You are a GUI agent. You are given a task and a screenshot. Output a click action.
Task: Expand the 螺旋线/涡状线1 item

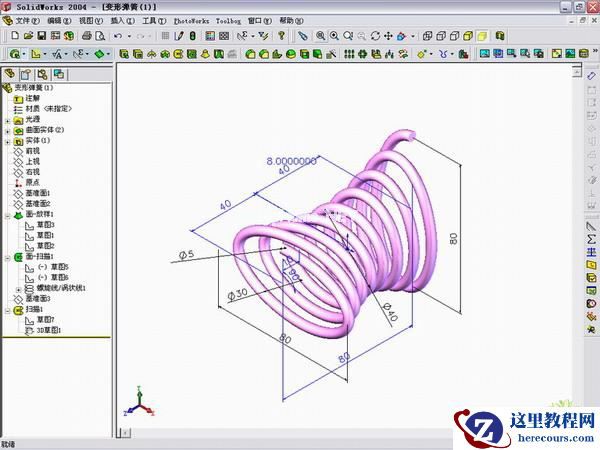(x=18, y=289)
